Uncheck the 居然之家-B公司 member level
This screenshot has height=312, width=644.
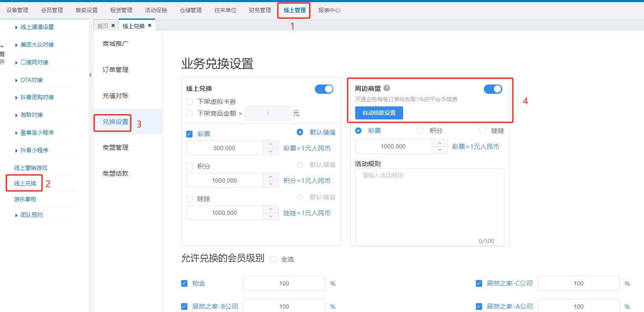[184, 307]
